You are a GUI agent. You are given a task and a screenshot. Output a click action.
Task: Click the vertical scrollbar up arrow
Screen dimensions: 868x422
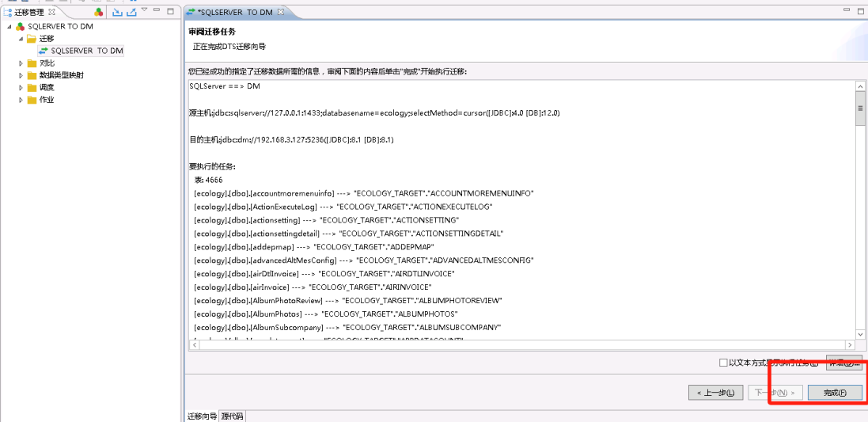point(860,86)
